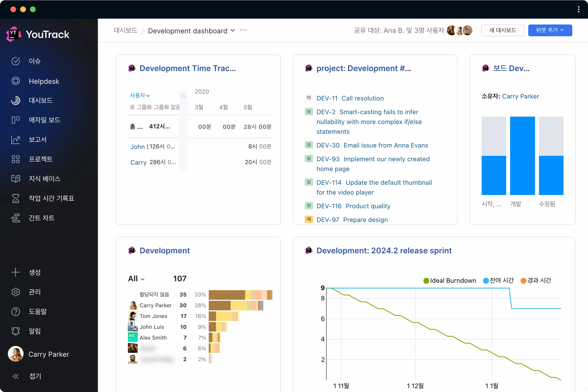588x392 pixels.
Task: Click 새 대시보드 button
Action: pyautogui.click(x=502, y=30)
